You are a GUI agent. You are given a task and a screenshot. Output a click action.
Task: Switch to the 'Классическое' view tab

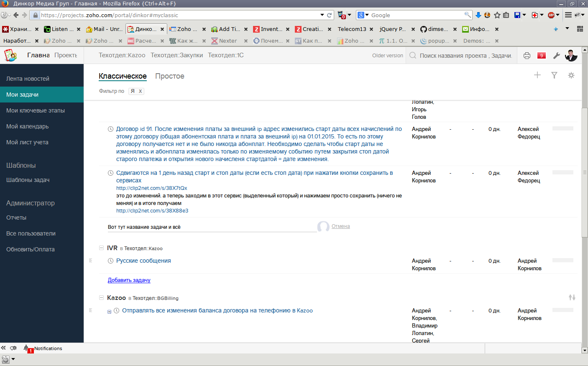click(x=123, y=76)
